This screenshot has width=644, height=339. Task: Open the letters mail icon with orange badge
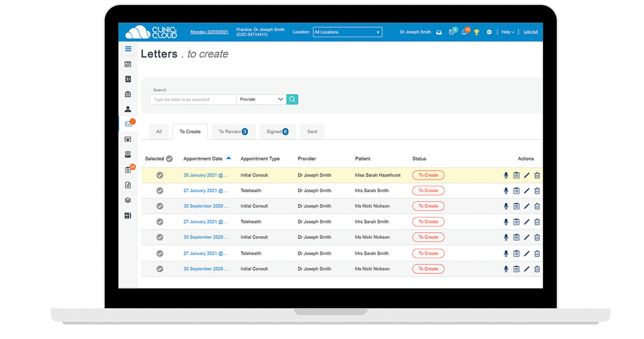[128, 123]
